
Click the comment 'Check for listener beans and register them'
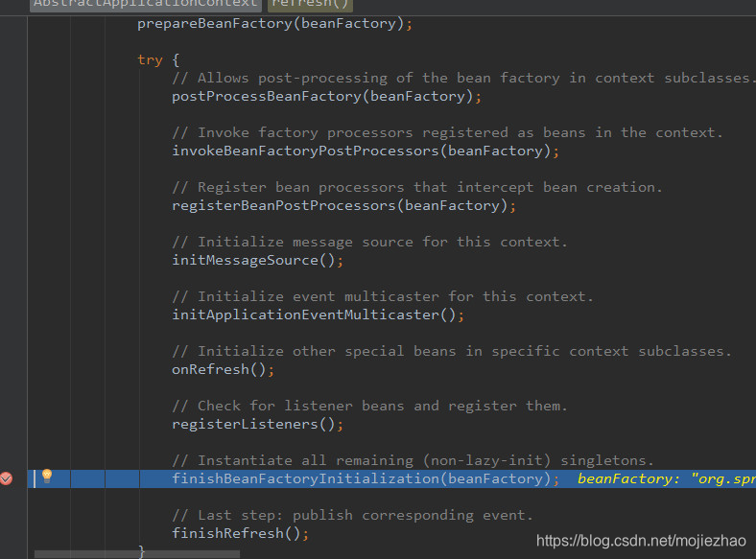[369, 406]
